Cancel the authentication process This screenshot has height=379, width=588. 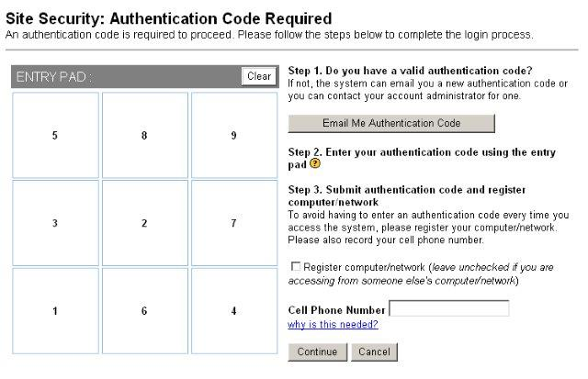pos(374,352)
